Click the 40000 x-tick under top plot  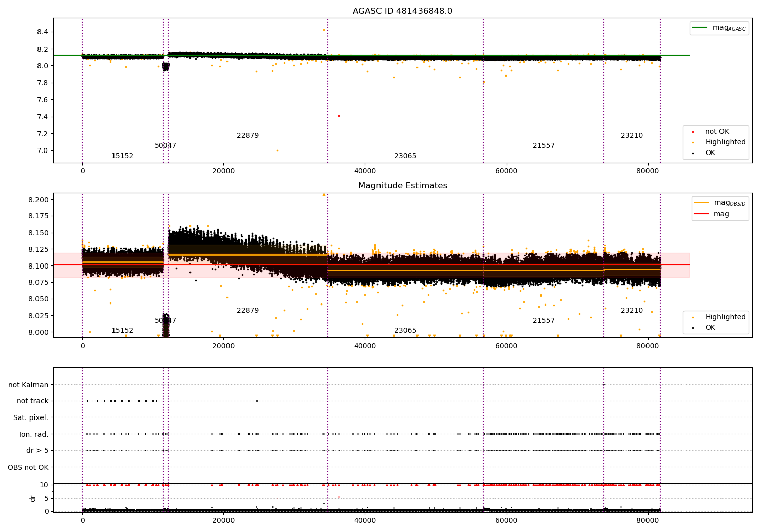(365, 171)
